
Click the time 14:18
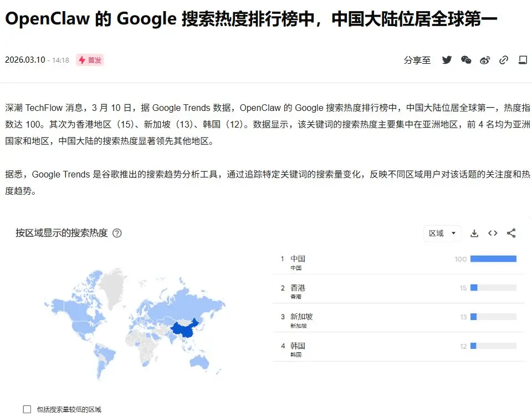[x=60, y=60]
